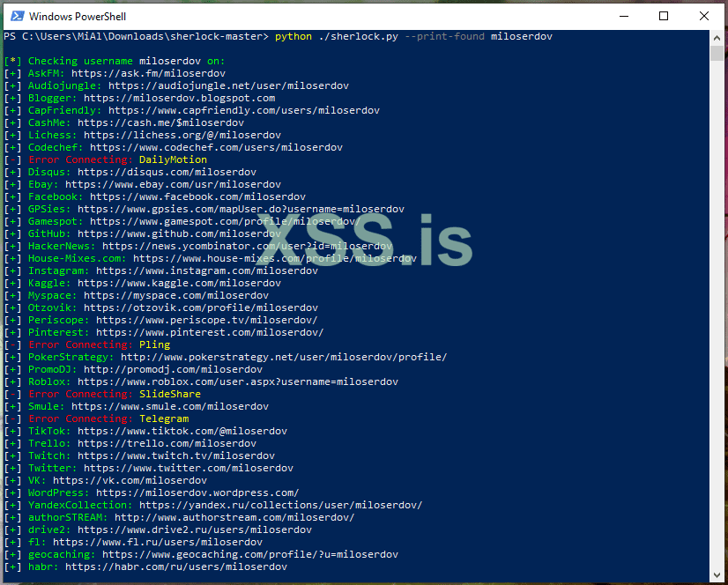728x585 pixels.
Task: Click the PS sherlock-master prompt path
Action: coord(136,36)
